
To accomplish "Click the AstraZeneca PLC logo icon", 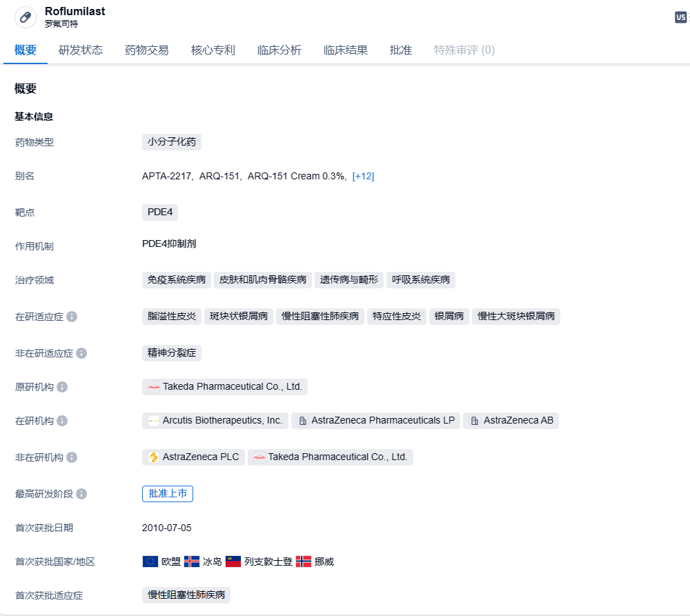I will (x=154, y=457).
